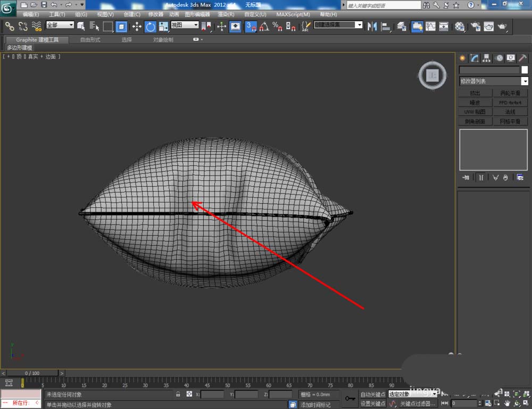Open the Utilities hammer panel
The image size is (532, 409).
[x=523, y=59]
